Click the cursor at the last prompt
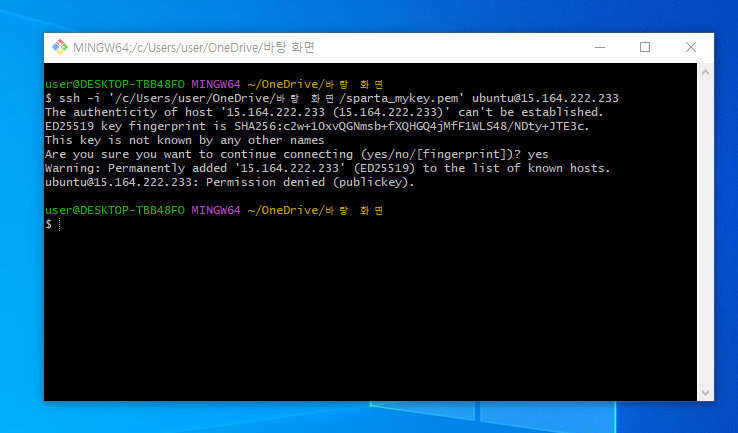The image size is (738, 433). (x=60, y=225)
